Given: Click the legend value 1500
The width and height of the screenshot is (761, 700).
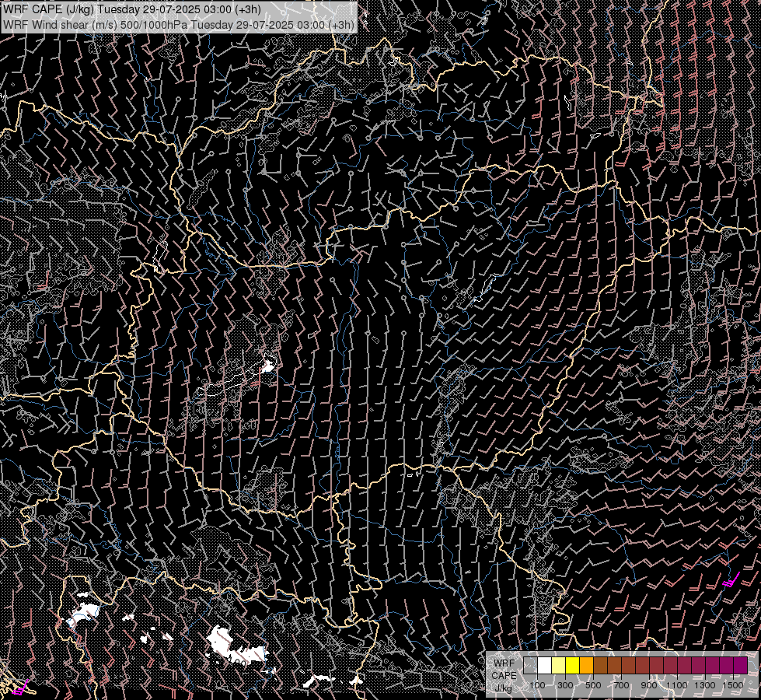Looking at the screenshot, I should (733, 685).
